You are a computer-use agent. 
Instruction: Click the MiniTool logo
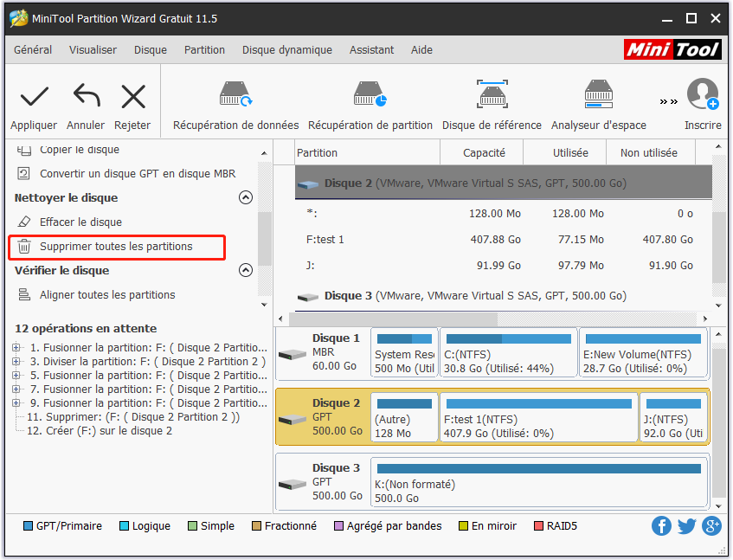(x=672, y=49)
